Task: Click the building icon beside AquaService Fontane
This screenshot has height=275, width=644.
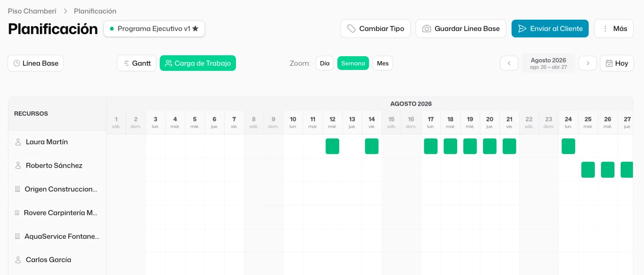Action: point(17,236)
